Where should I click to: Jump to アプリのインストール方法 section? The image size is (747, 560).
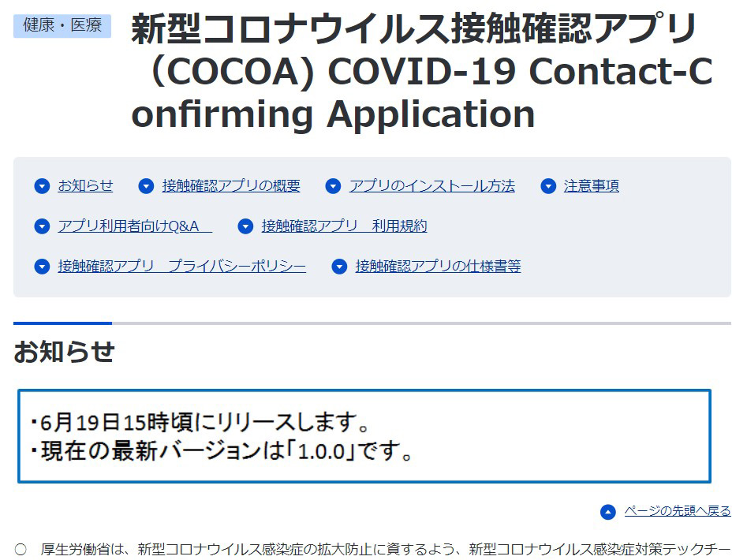pyautogui.click(x=431, y=186)
